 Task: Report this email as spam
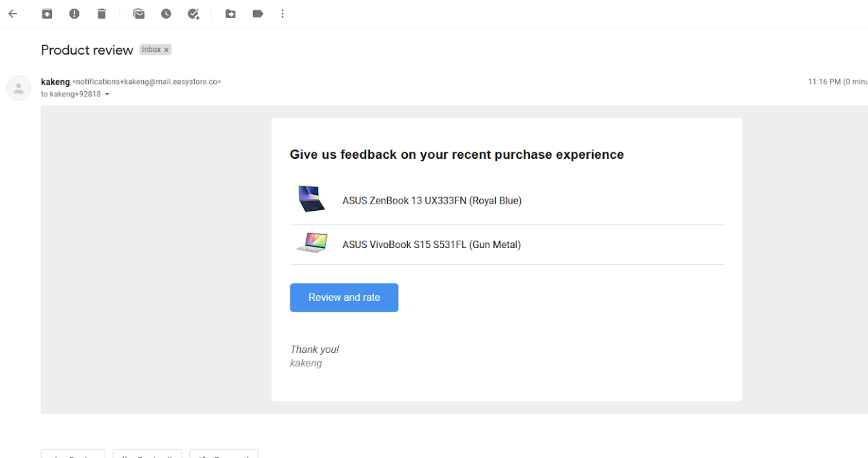point(74,14)
